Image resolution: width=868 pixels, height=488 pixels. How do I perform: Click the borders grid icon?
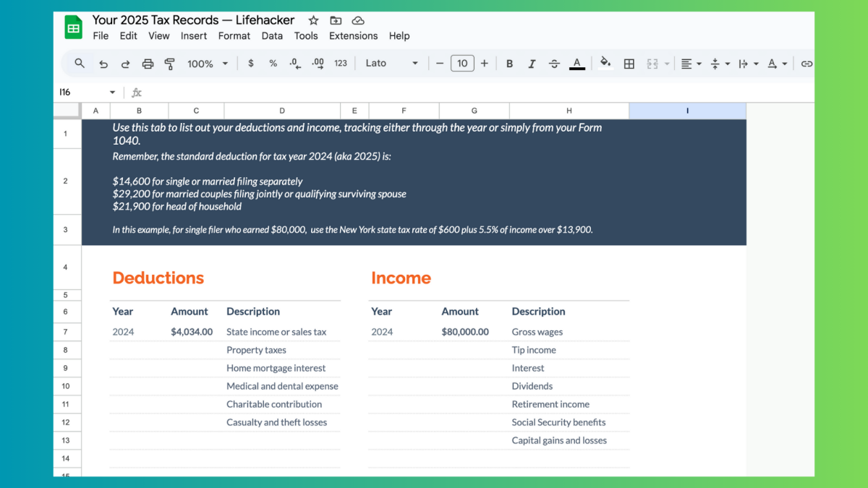pos(629,64)
